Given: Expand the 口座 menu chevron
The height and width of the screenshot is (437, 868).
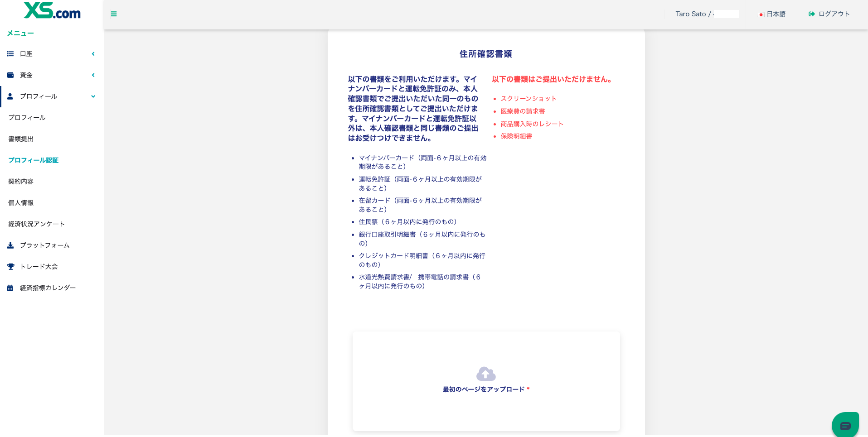Looking at the screenshot, I should 93,54.
